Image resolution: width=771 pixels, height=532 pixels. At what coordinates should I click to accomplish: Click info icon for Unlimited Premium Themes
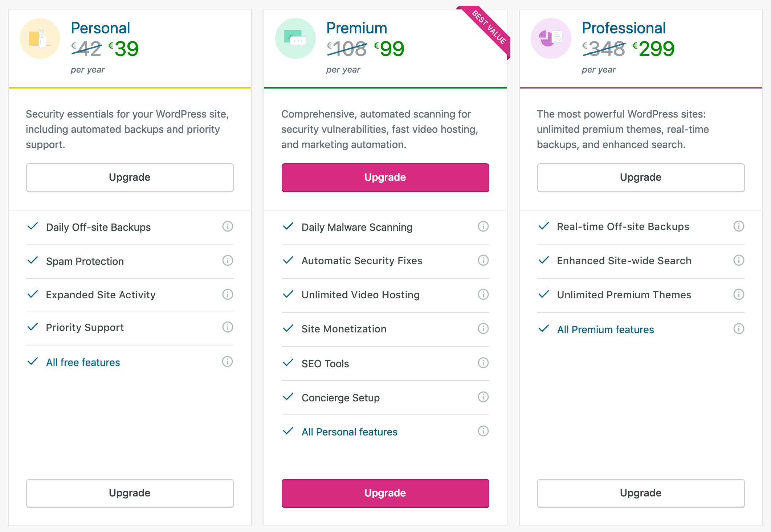point(739,294)
